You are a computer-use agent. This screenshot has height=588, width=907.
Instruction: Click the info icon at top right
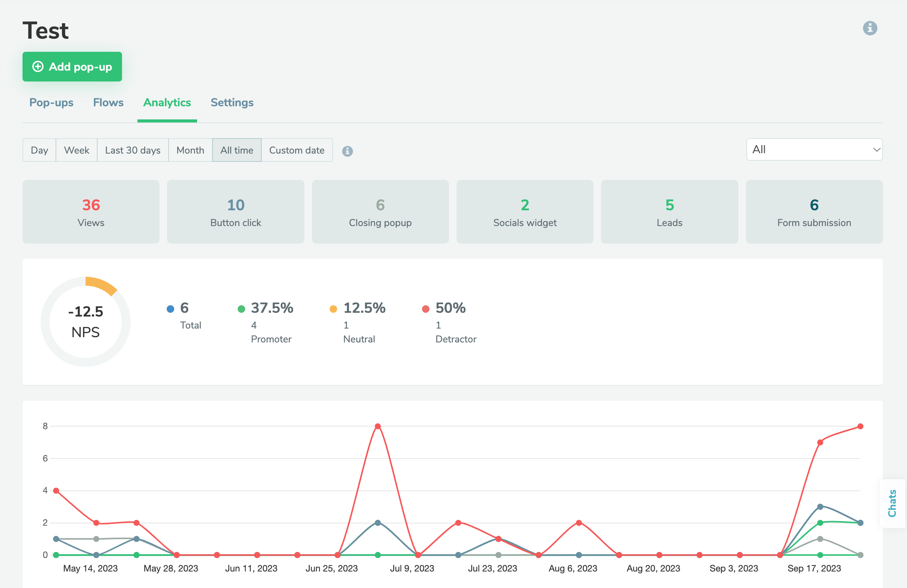tap(870, 28)
